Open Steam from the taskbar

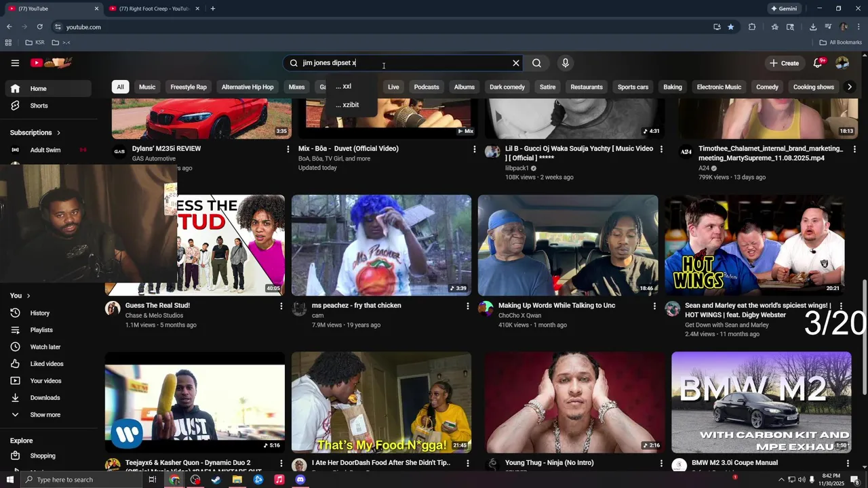click(216, 480)
